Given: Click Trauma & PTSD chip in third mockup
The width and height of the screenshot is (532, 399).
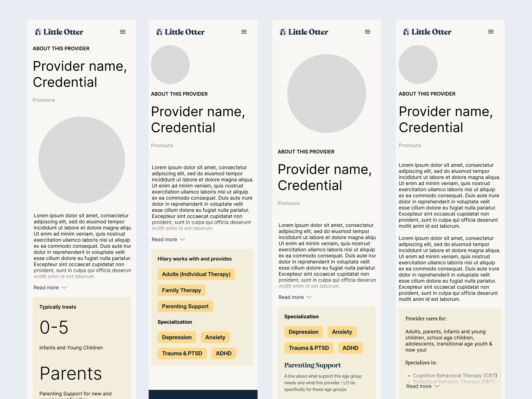Looking at the screenshot, I should (x=309, y=348).
